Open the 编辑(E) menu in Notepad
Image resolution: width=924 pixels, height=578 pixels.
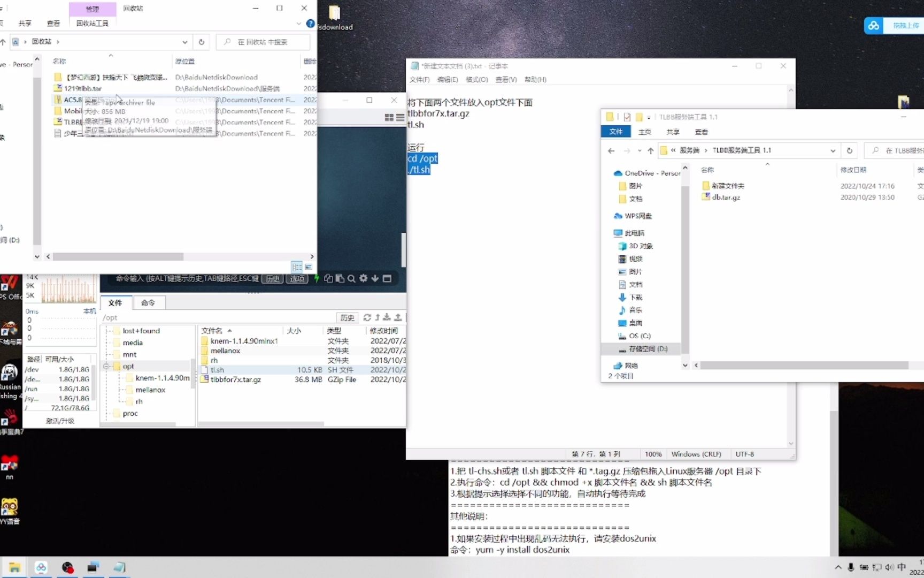tap(448, 79)
